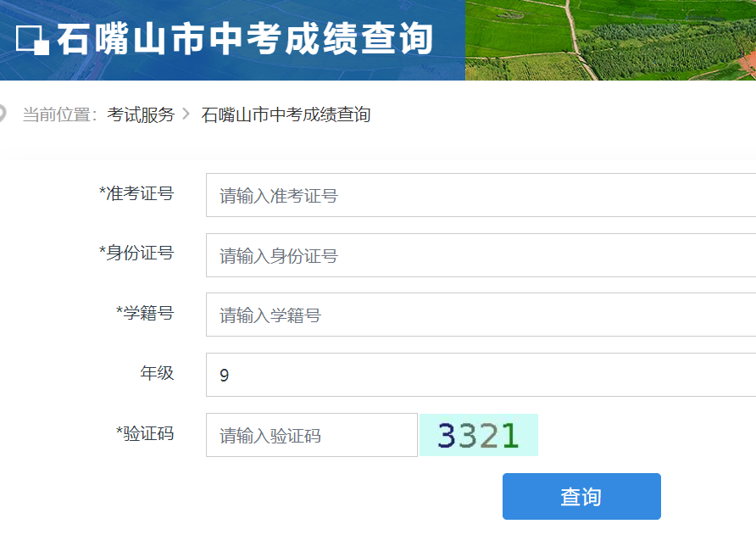Click the *学籍号 field label
The width and height of the screenshot is (756, 535).
(x=145, y=313)
